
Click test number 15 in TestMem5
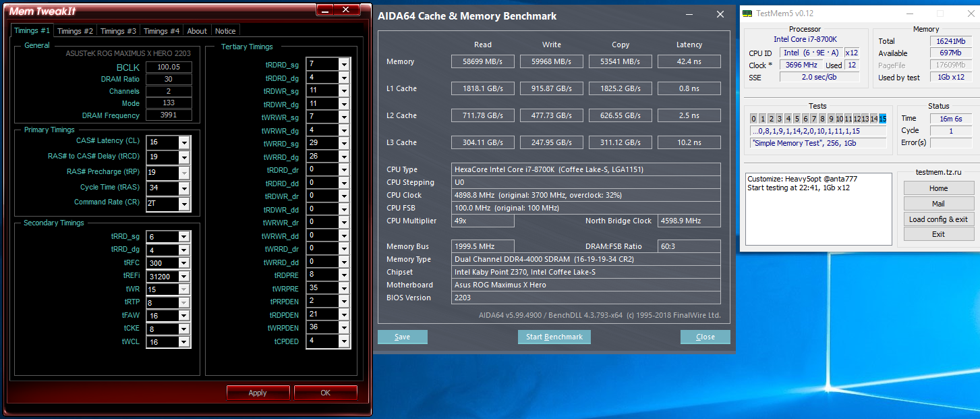point(882,119)
